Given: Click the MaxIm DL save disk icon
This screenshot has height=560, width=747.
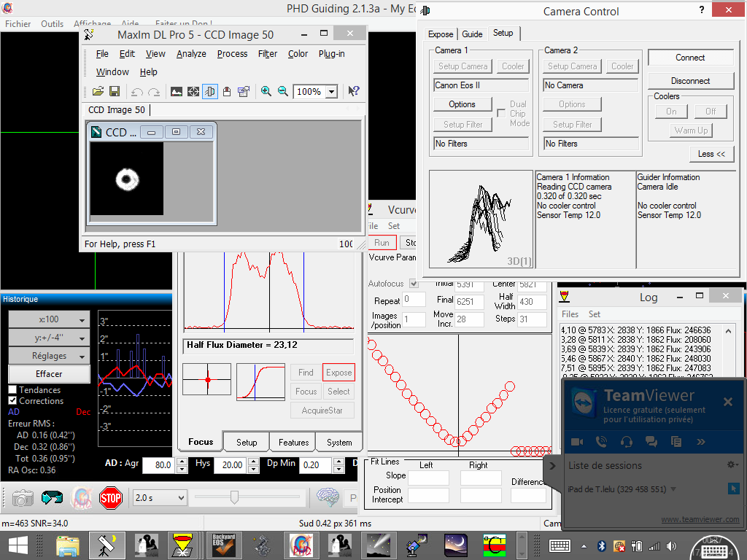Looking at the screenshot, I should (115, 91).
